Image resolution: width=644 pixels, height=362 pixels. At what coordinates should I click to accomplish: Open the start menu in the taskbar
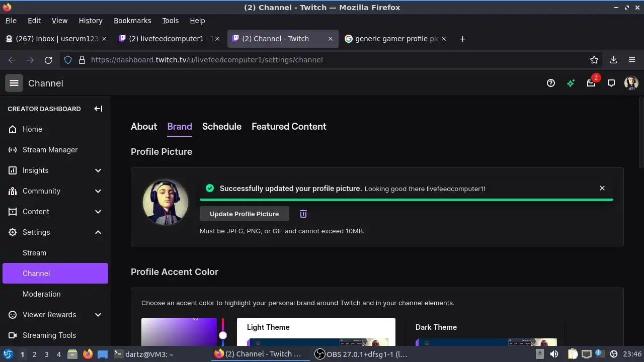(8, 354)
